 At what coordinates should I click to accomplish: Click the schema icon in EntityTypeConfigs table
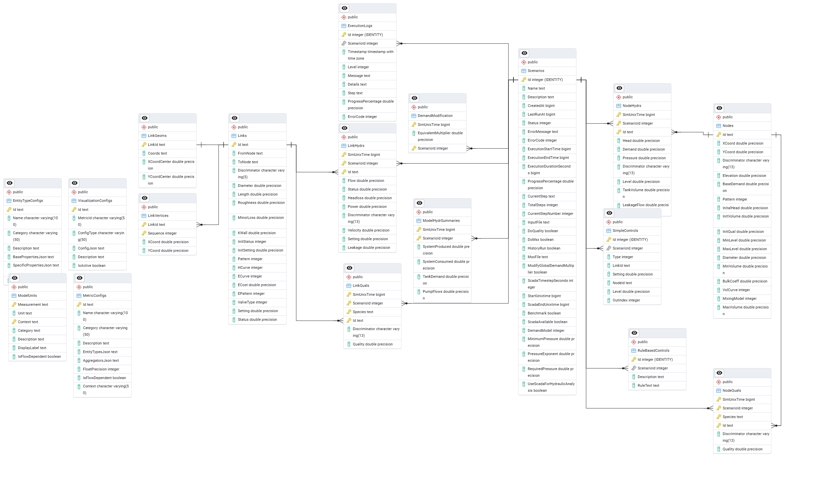coord(9,192)
